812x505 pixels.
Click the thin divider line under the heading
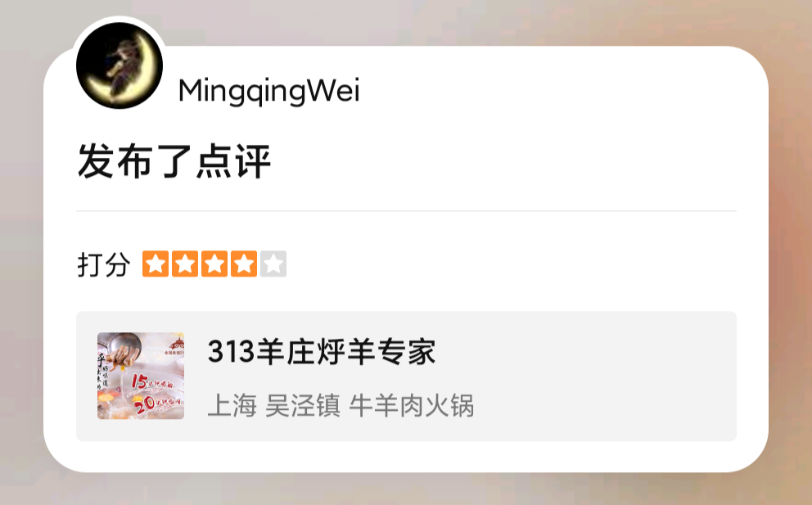[407, 211]
